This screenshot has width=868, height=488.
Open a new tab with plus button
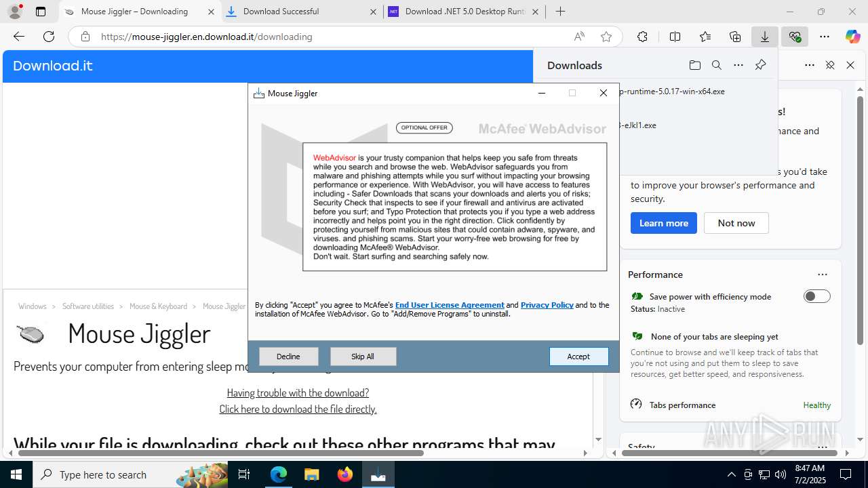560,12
